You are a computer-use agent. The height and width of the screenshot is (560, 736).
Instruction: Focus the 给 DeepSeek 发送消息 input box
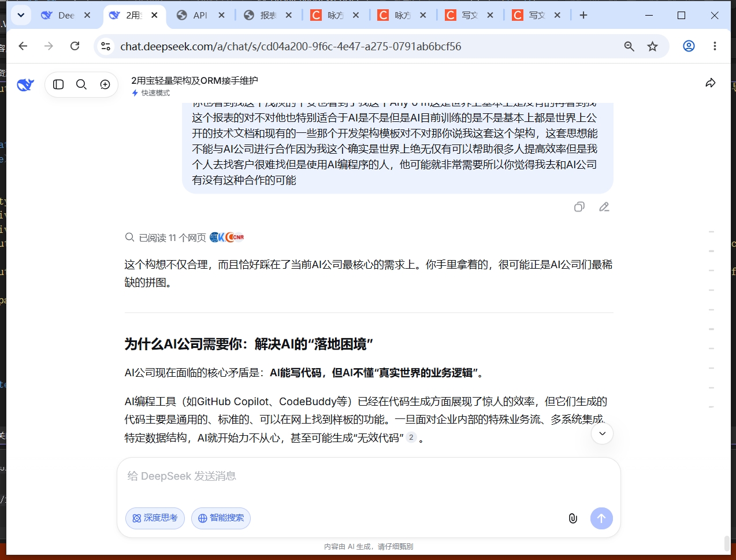point(369,476)
